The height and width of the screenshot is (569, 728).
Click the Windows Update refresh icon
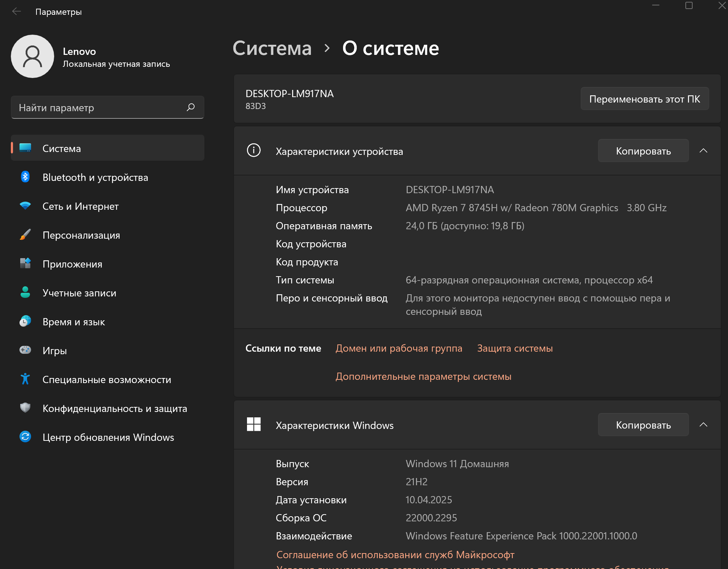click(x=25, y=437)
